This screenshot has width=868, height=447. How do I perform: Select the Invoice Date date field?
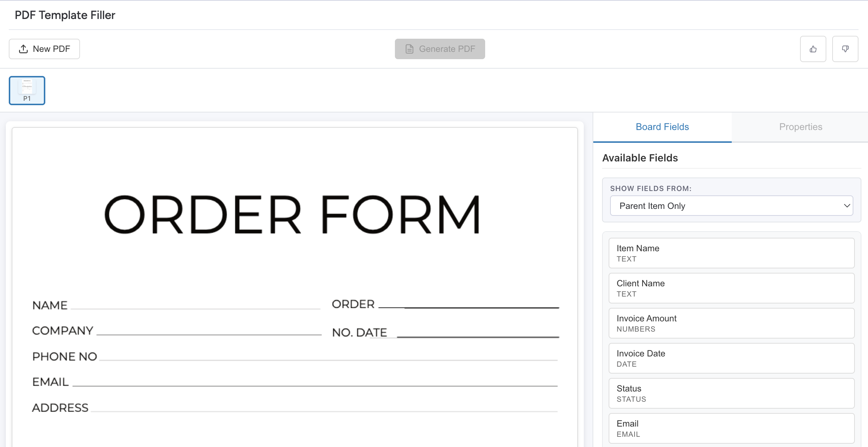[x=731, y=358]
